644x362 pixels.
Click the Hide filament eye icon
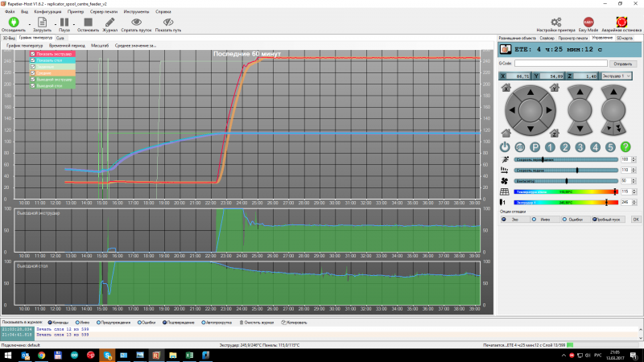(136, 23)
